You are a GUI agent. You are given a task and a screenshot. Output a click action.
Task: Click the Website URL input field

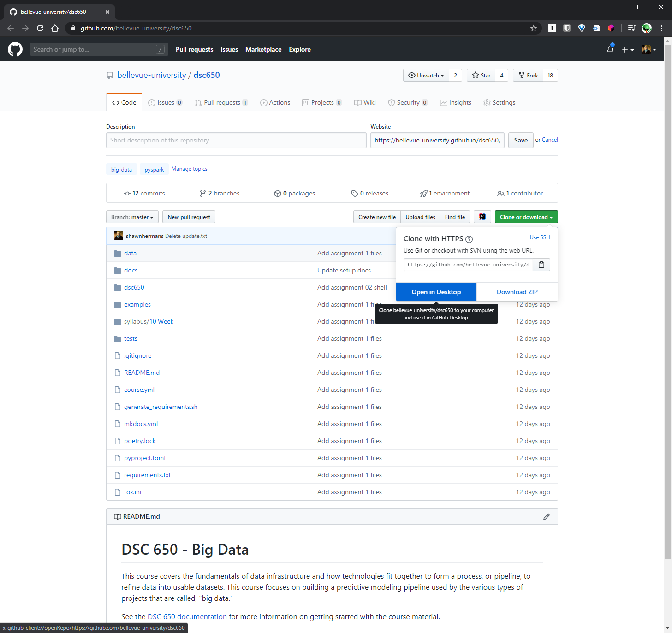click(x=437, y=140)
